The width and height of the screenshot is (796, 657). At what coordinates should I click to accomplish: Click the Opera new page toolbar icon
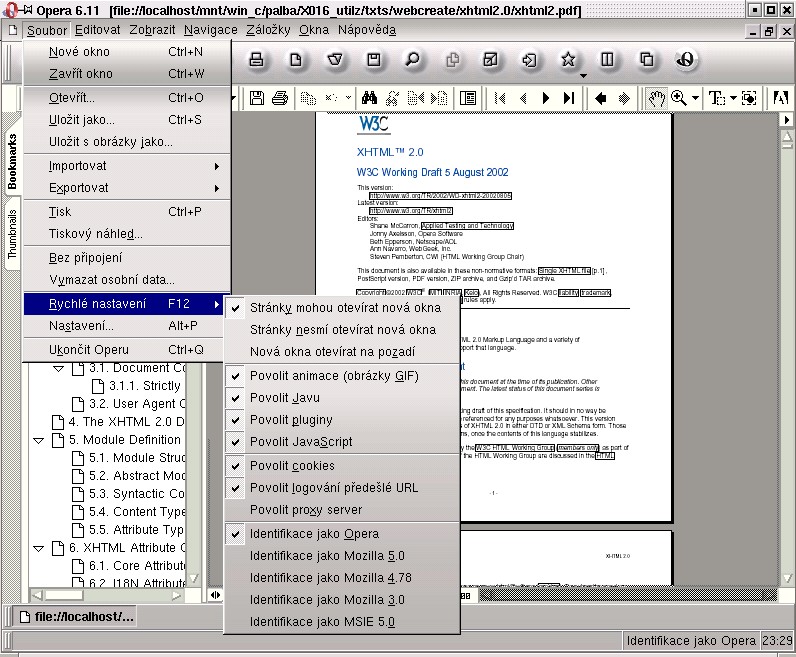(295, 60)
